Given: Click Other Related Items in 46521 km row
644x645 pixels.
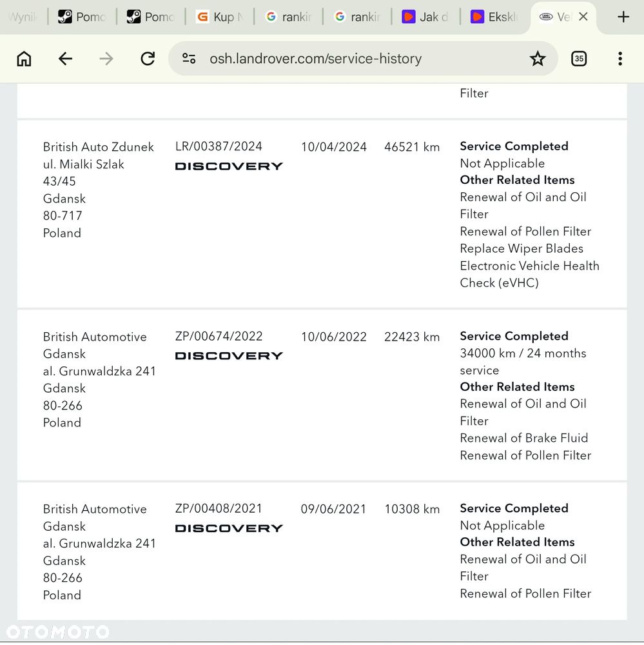Looking at the screenshot, I should 518,180.
